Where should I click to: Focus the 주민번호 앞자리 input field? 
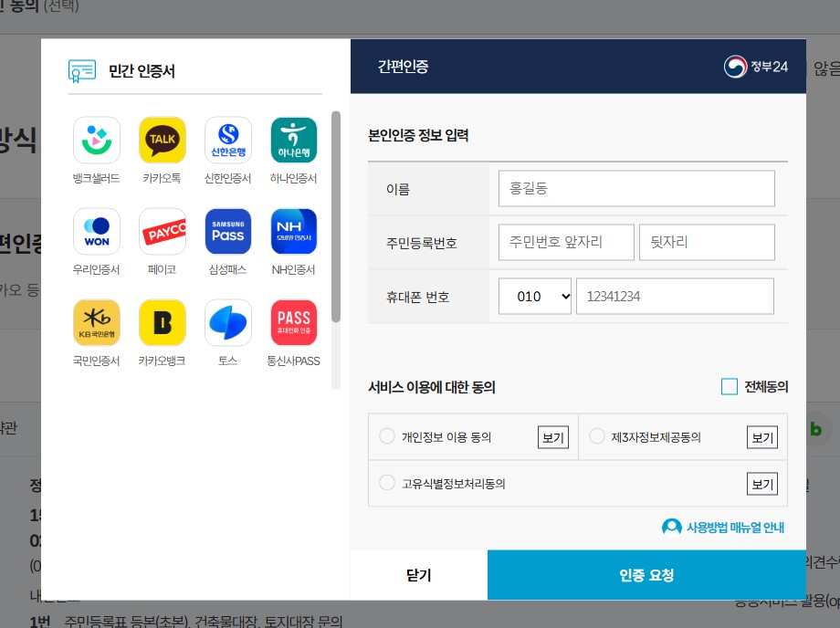(566, 242)
